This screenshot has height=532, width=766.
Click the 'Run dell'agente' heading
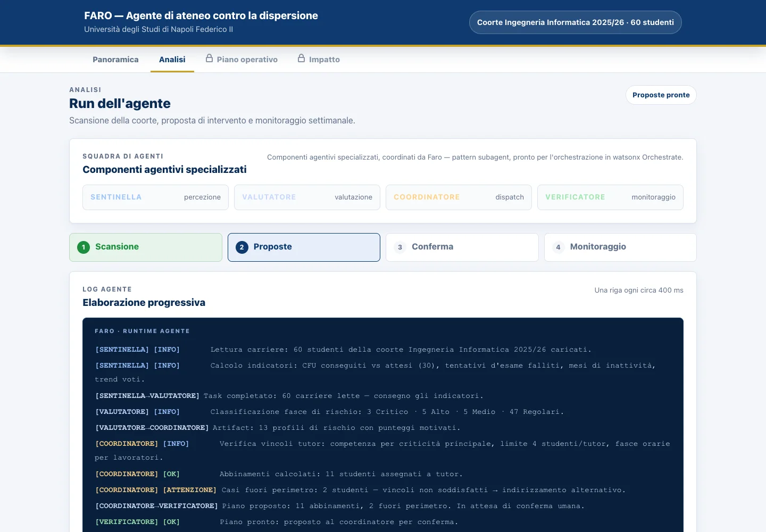pos(120,104)
